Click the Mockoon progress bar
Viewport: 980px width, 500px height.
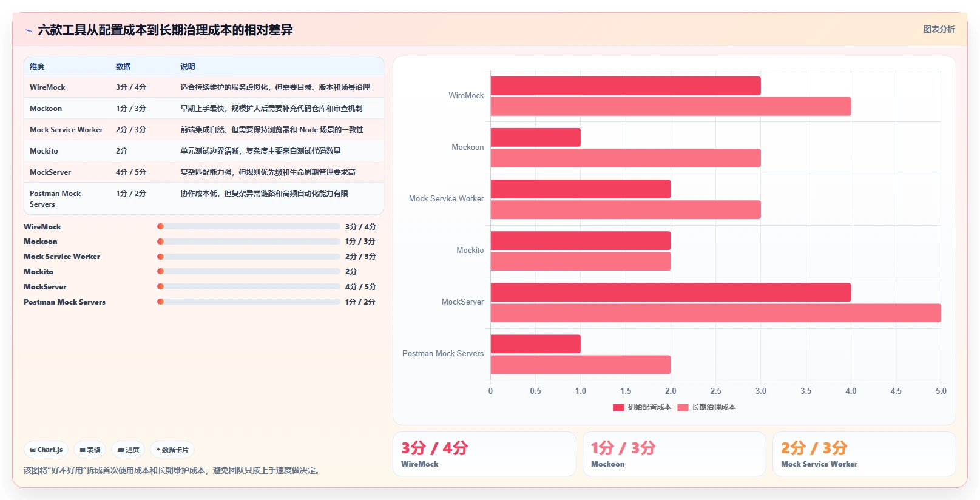tap(249, 242)
